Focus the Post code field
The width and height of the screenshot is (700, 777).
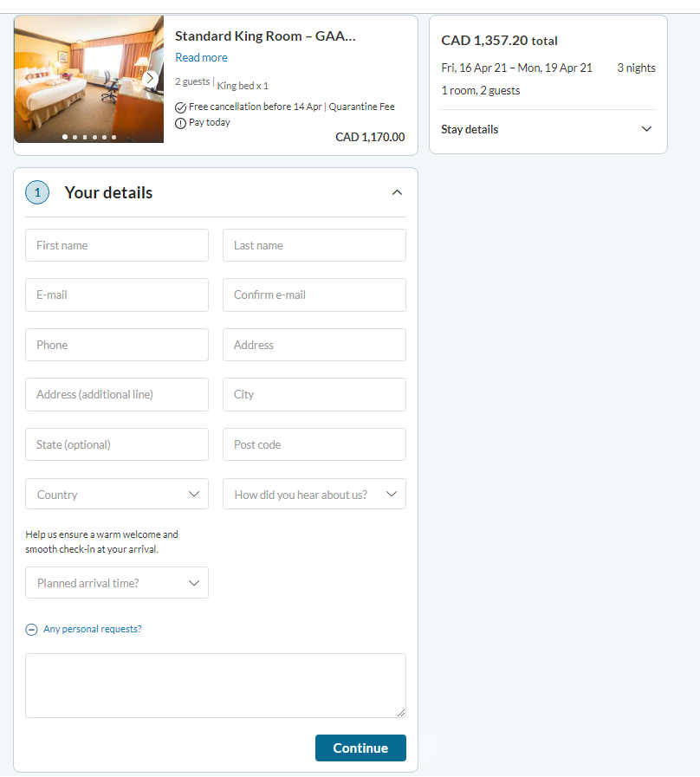click(x=314, y=444)
